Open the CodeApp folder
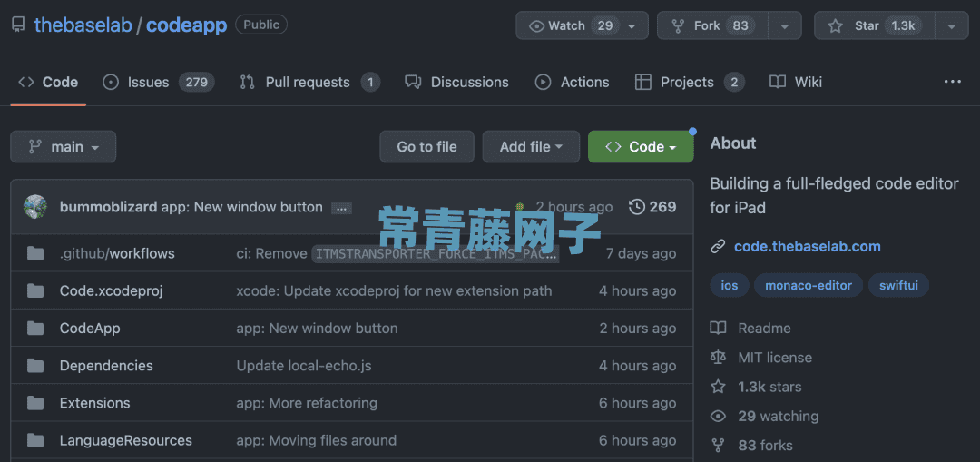 coord(90,329)
